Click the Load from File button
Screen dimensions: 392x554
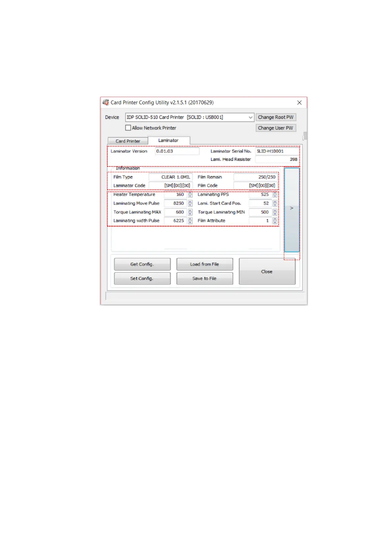pyautogui.click(x=205, y=264)
